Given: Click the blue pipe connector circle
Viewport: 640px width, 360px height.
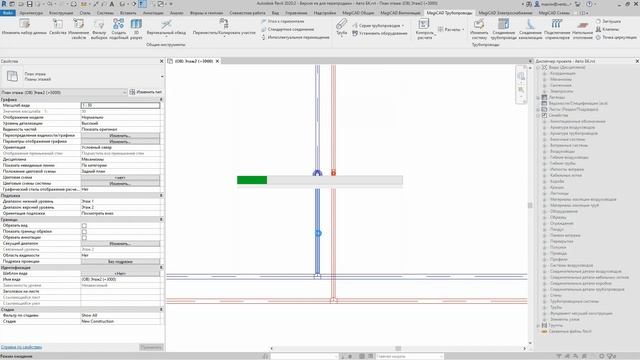Looking at the screenshot, I should click(318, 233).
